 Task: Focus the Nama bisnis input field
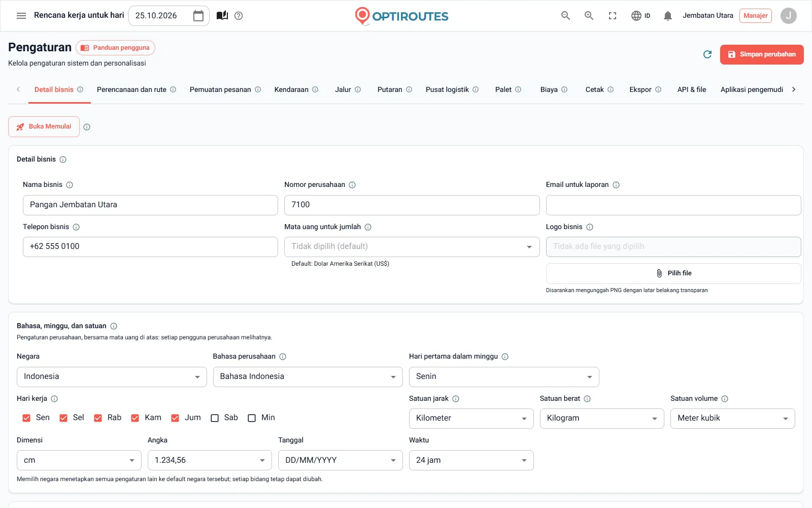click(x=150, y=205)
